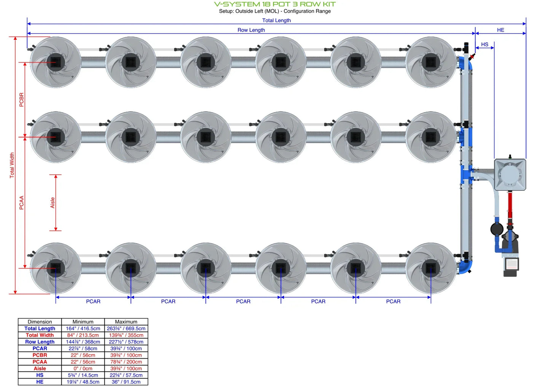Click the vertical "Total Width" diagram label
Viewport: 550px width, 392px height.
coord(12,165)
